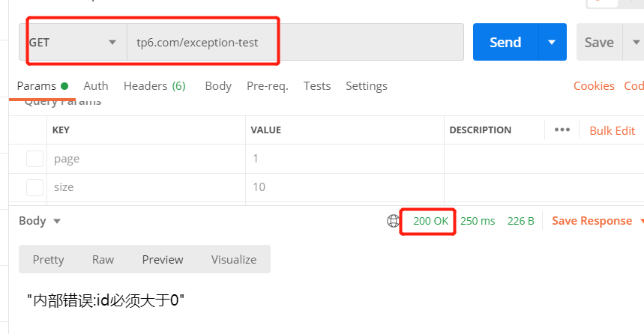The image size is (644, 334).
Task: Enable the page parameter checkbox
Action: 35,159
